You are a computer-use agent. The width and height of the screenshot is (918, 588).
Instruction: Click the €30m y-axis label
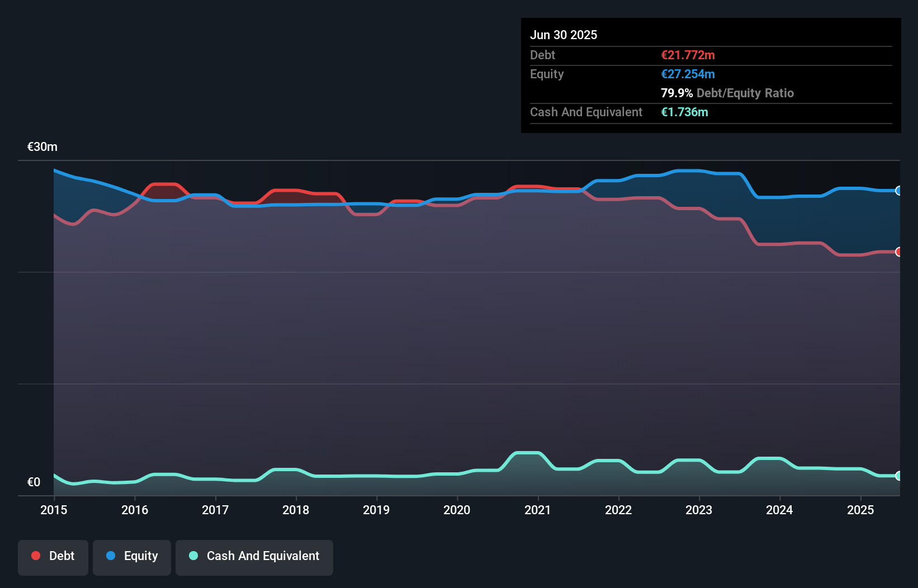(42, 146)
